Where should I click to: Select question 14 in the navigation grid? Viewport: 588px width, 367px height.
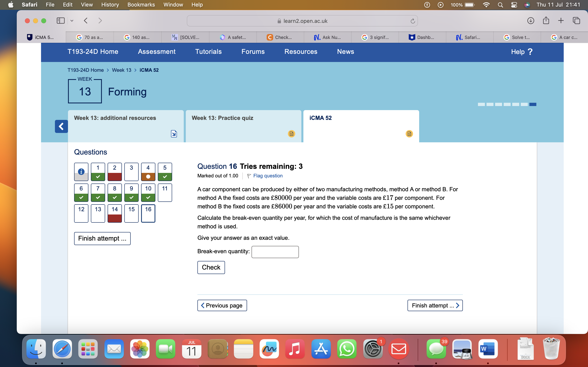[x=115, y=213]
